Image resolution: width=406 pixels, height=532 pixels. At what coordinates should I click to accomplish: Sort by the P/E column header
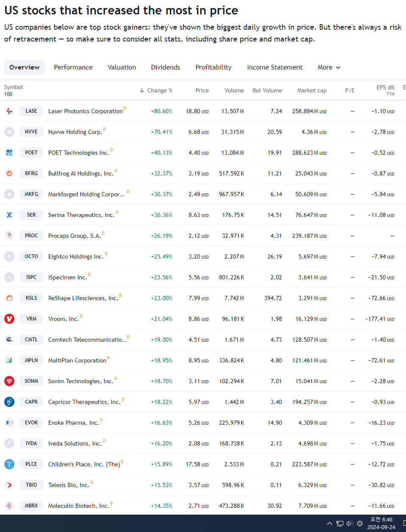(350, 90)
